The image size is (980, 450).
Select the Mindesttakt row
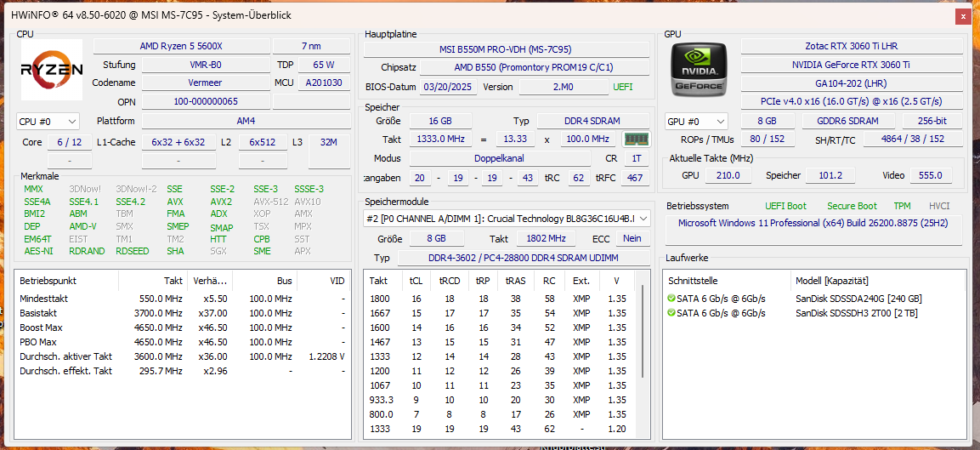pos(183,299)
